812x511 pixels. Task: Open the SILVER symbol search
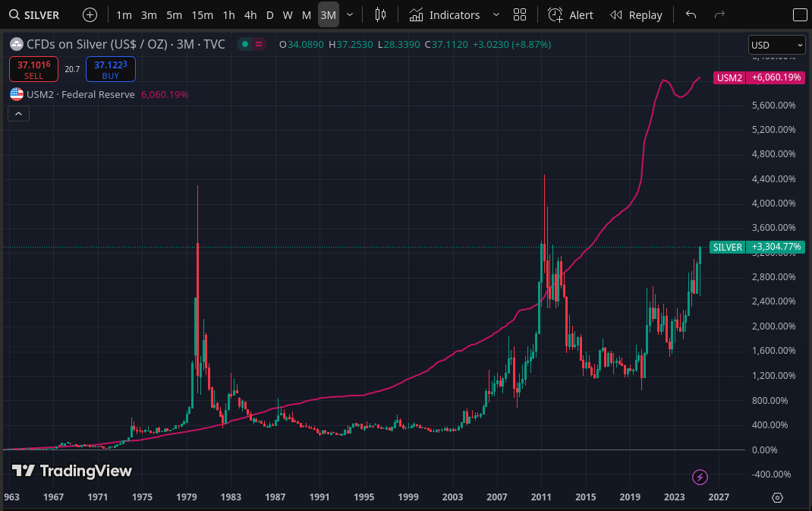pos(34,15)
